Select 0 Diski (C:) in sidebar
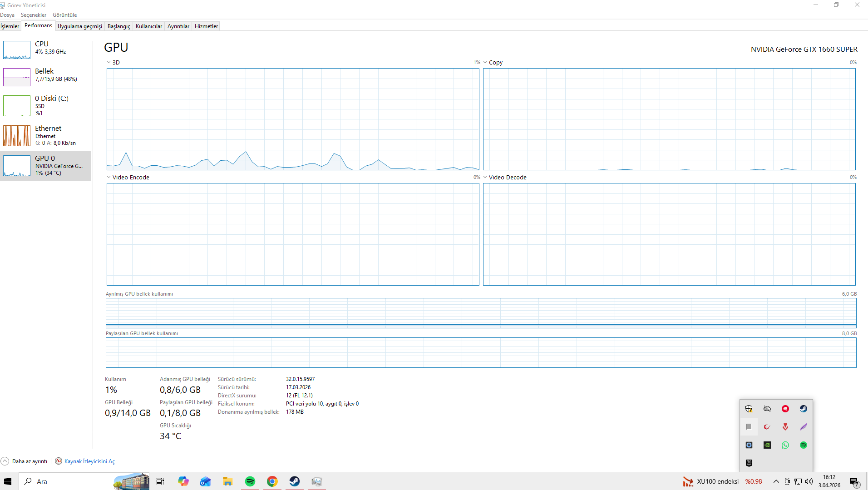868x490 pixels. (45, 105)
